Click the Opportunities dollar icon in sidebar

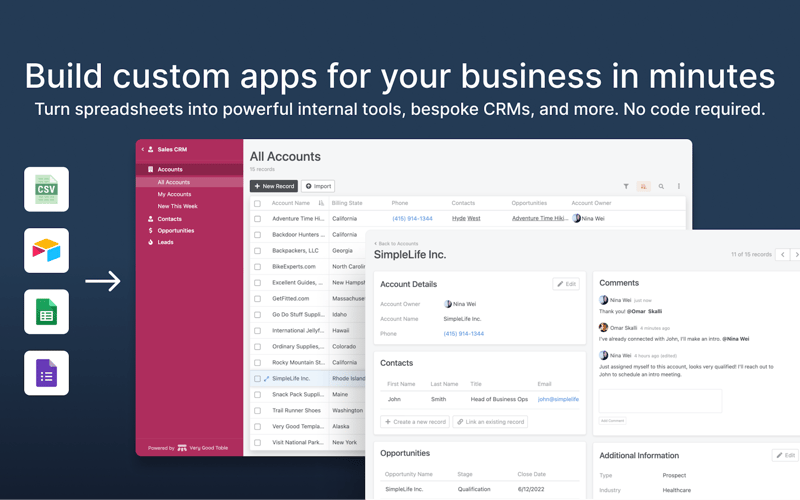(x=151, y=231)
